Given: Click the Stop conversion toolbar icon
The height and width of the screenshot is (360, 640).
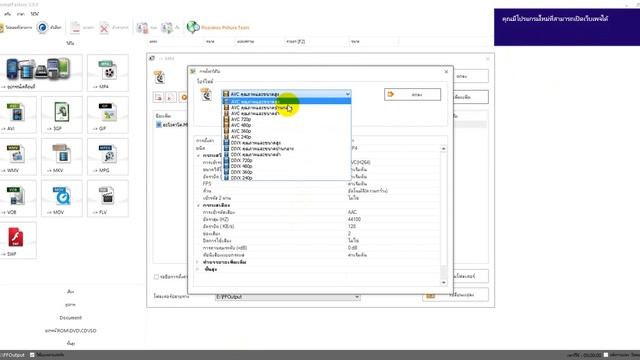Looking at the screenshot, I should pos(142,27).
